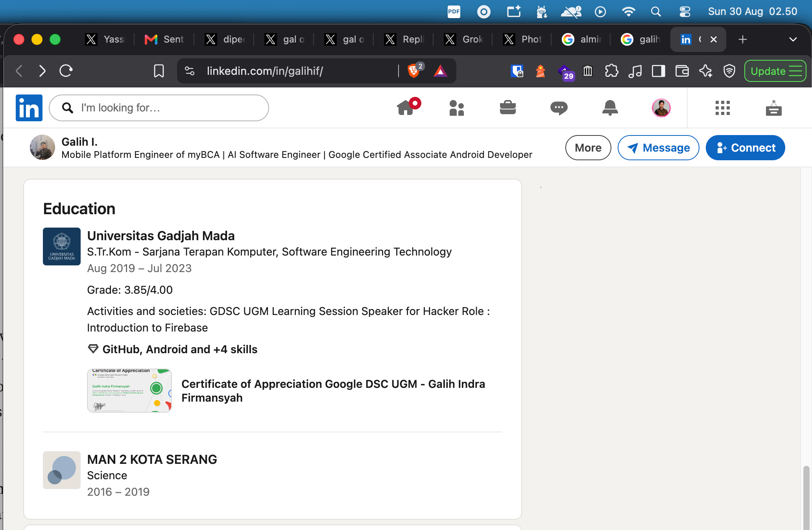Bookmark this page
Image resolution: width=812 pixels, height=530 pixels.
click(x=159, y=71)
